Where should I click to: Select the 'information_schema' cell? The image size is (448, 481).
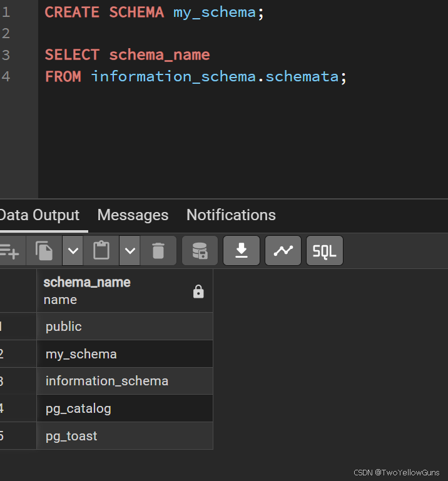[125, 381]
